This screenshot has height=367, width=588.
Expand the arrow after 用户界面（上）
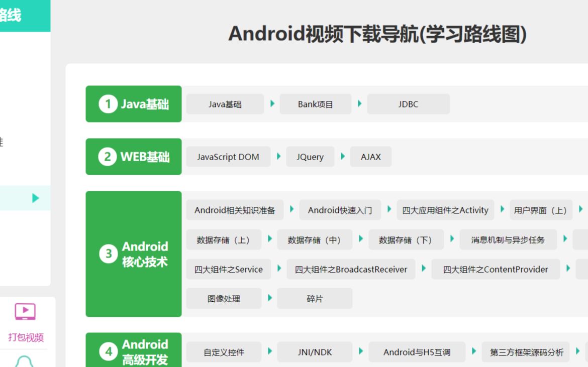pyautogui.click(x=581, y=210)
